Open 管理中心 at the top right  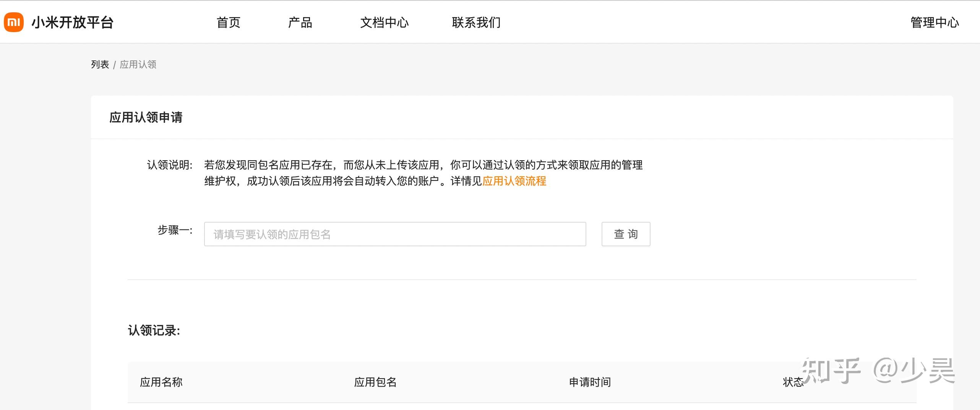tap(935, 23)
